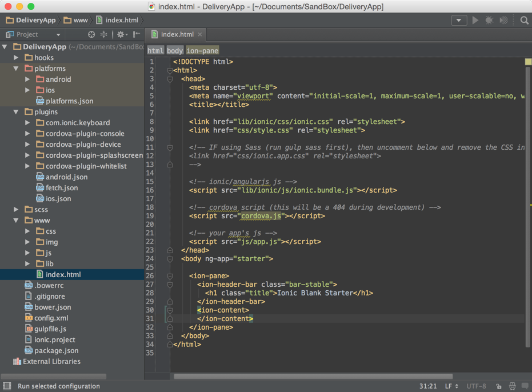
Task: Collapse the www folder
Action: pyautogui.click(x=16, y=220)
